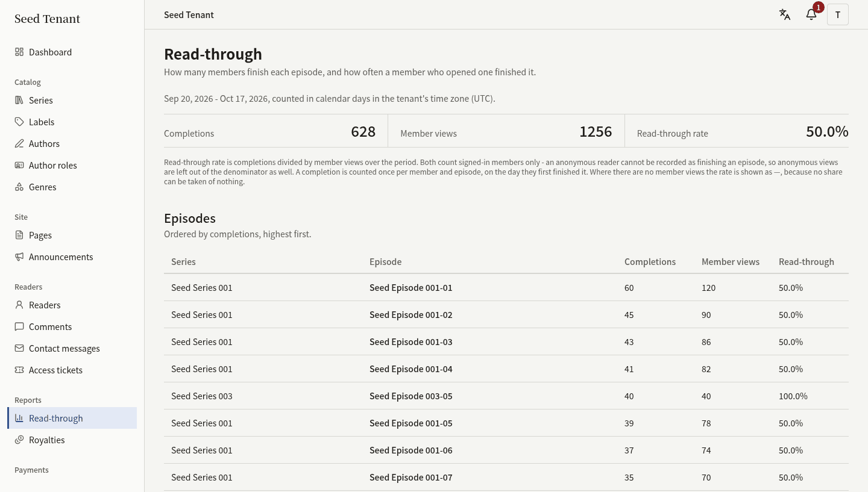Screen dimensions: 868x492
Task: Go to Pages under Site
Action: tap(72, 235)
